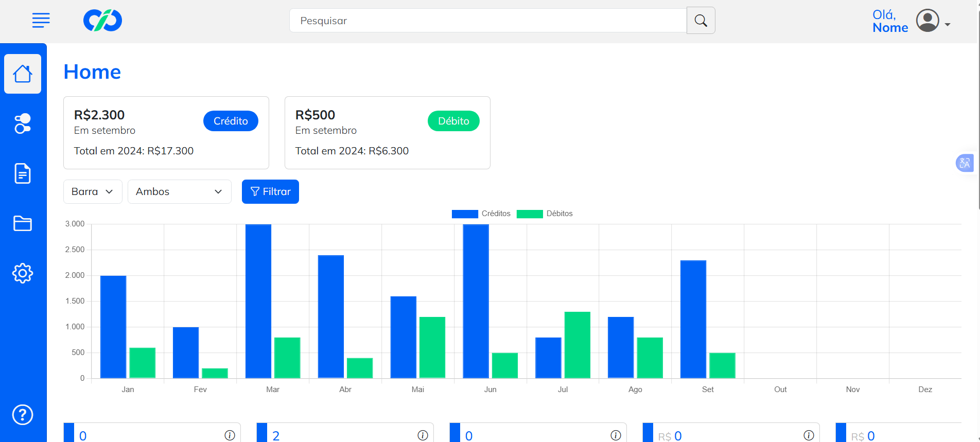Image resolution: width=980 pixels, height=442 pixels.
Task: Expand the user menu caret arrow
Action: (x=947, y=25)
